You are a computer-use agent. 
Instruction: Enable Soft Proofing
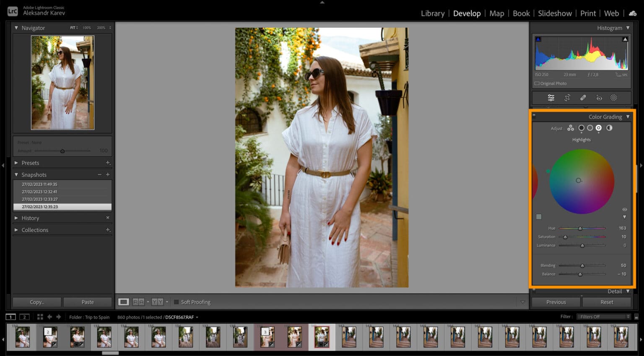coord(177,302)
